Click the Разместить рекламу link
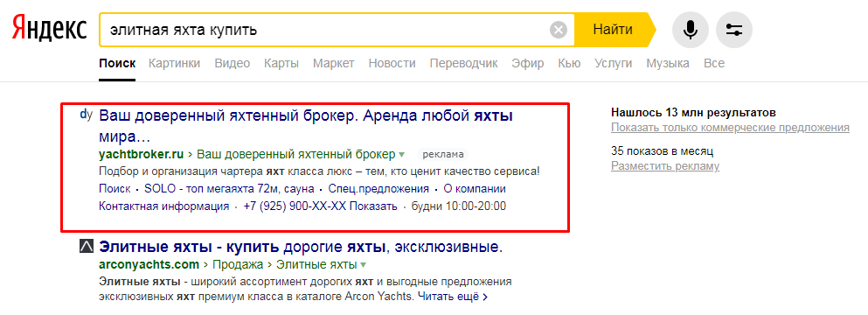Image resolution: width=868 pixels, height=315 pixels. coord(665,166)
